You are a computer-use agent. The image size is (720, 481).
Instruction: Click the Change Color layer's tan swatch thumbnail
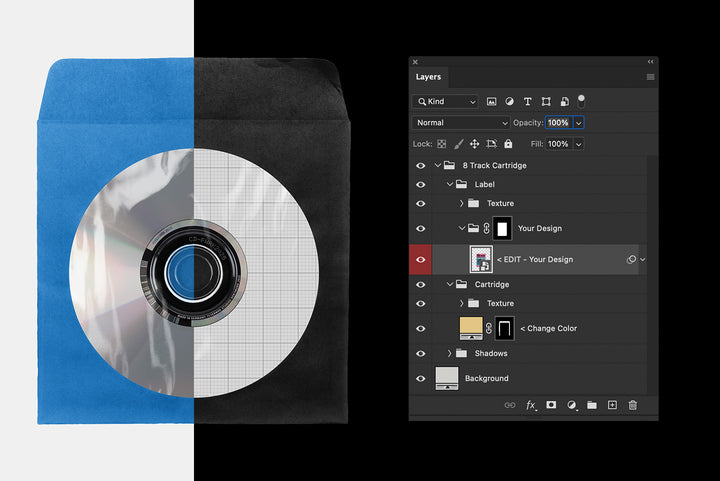click(x=470, y=328)
